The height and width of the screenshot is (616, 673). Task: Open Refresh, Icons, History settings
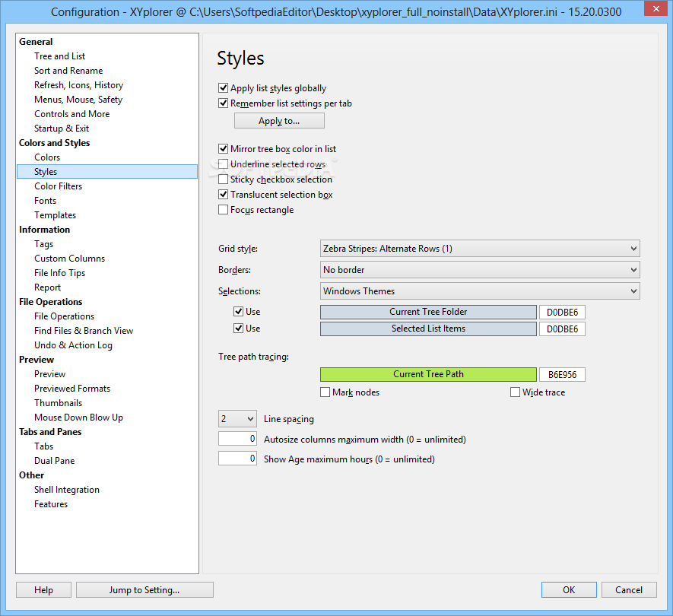pyautogui.click(x=78, y=85)
